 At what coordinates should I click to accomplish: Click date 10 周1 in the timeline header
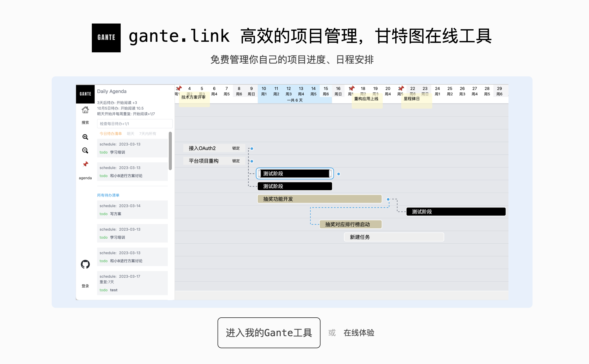tap(264, 91)
